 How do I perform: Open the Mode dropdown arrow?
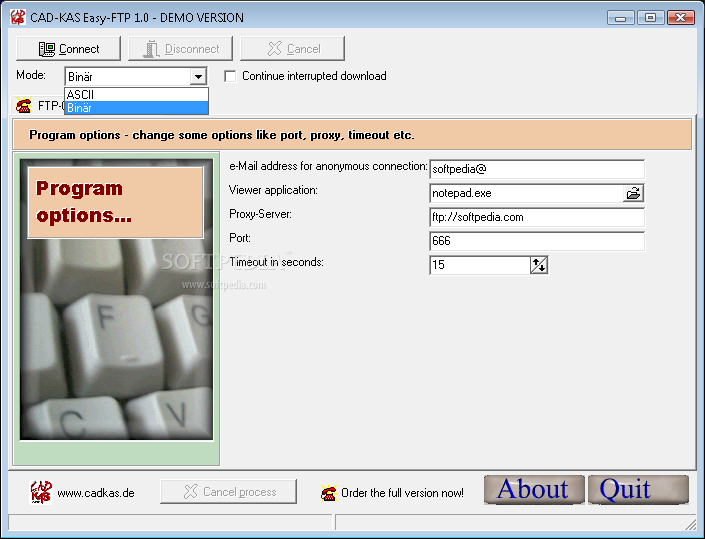click(x=198, y=76)
